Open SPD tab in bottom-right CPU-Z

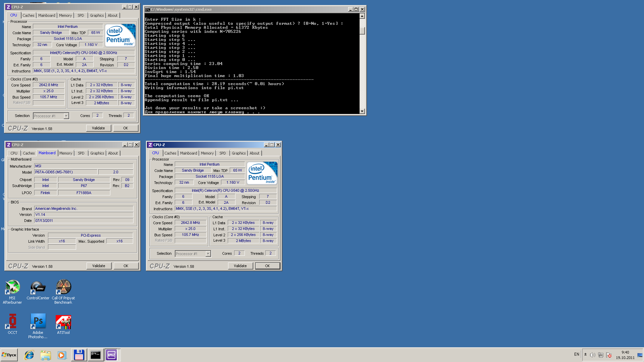[223, 153]
